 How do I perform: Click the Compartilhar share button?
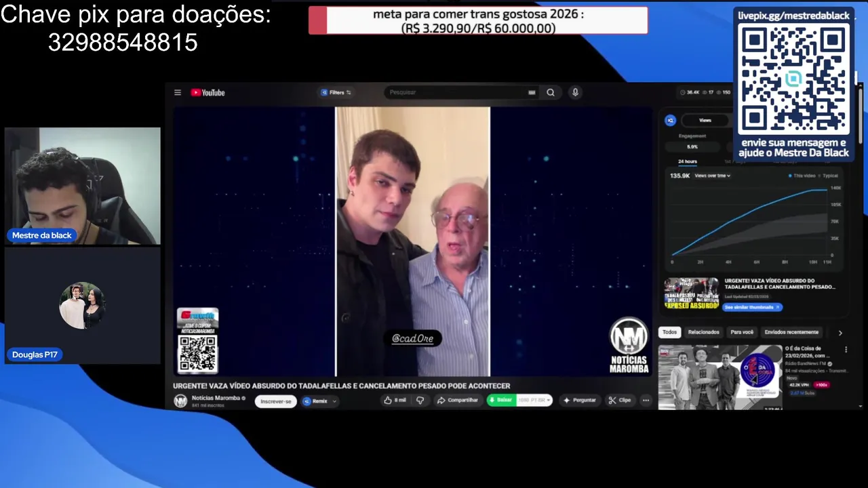pos(458,401)
